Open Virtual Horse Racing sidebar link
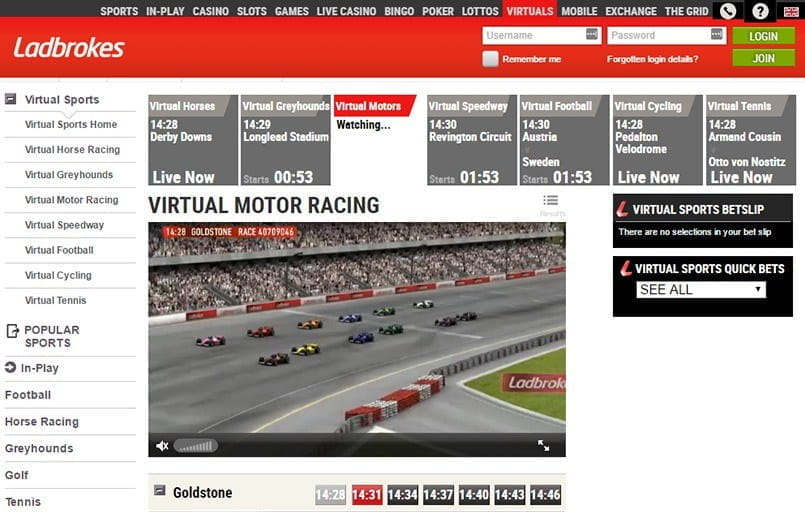Viewport: 805px width, 512px height. tap(72, 149)
